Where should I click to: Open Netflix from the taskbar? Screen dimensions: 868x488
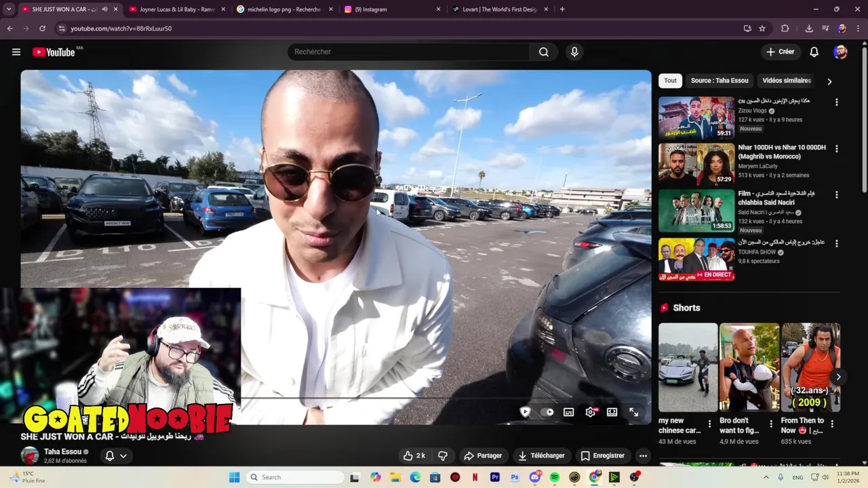[x=475, y=477]
